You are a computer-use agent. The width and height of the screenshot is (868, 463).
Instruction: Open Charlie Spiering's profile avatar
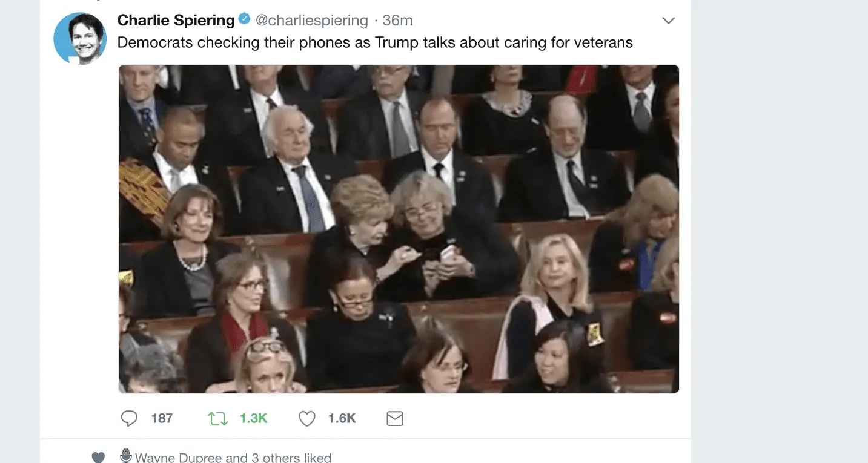point(80,38)
